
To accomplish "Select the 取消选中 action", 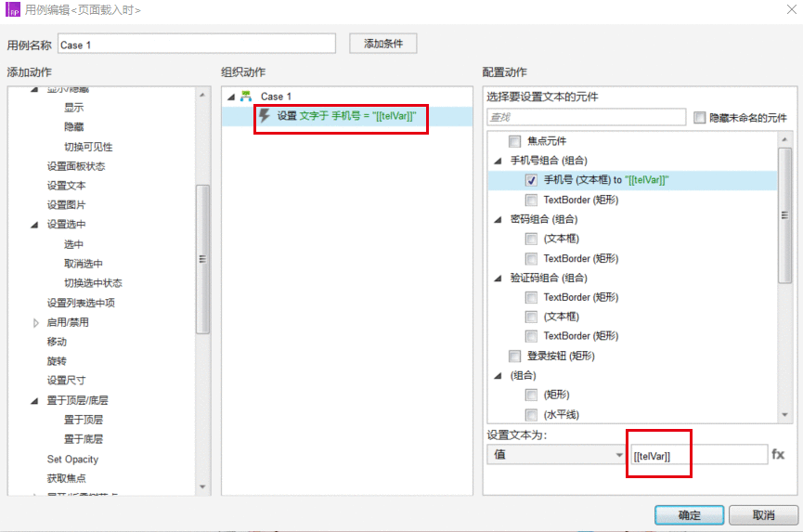I will (x=83, y=264).
